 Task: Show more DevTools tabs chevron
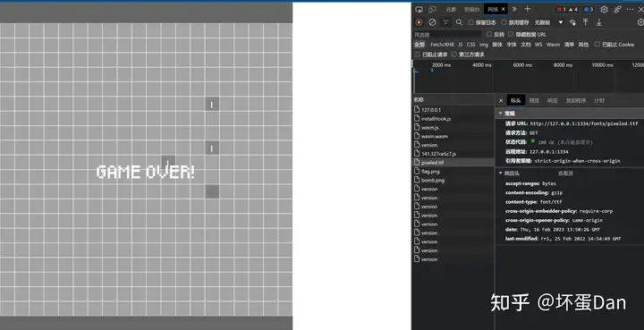click(514, 9)
